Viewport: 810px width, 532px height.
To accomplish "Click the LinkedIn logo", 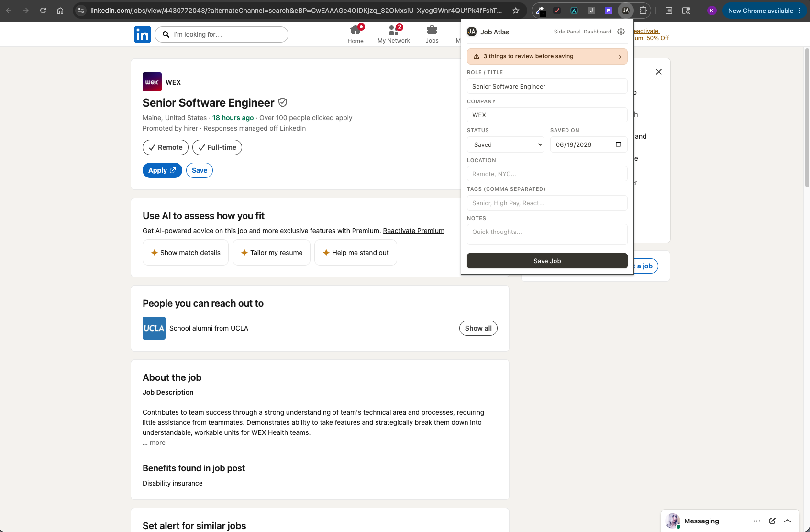I will pos(143,34).
